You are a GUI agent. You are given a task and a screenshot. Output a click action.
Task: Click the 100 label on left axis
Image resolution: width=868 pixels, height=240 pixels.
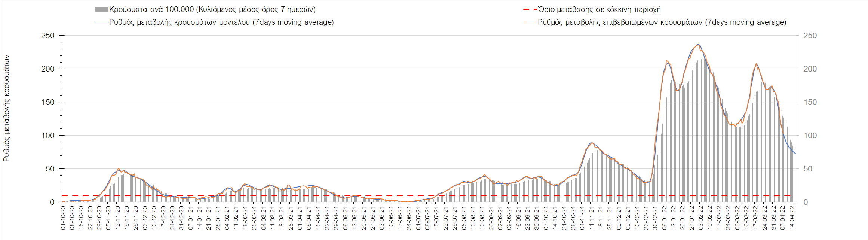point(48,136)
